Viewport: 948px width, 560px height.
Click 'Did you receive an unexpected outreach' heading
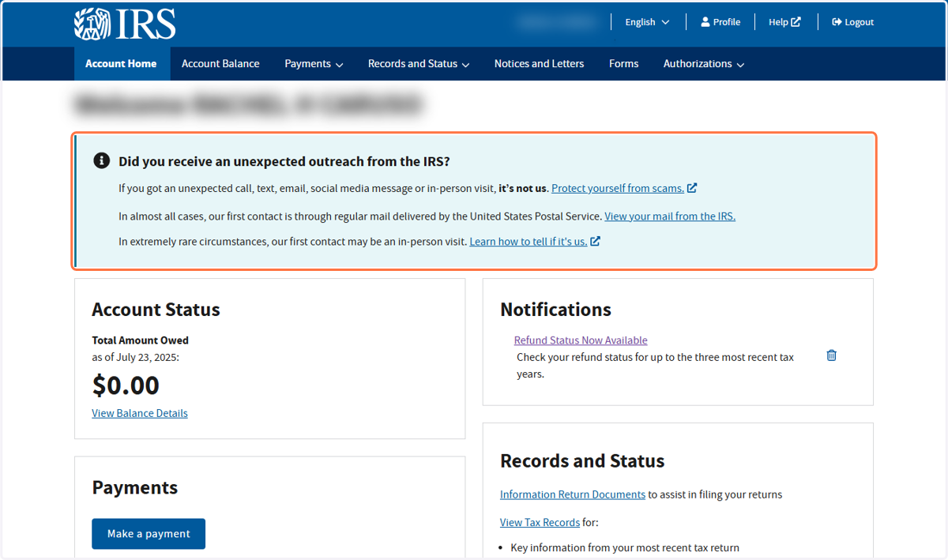tap(284, 161)
